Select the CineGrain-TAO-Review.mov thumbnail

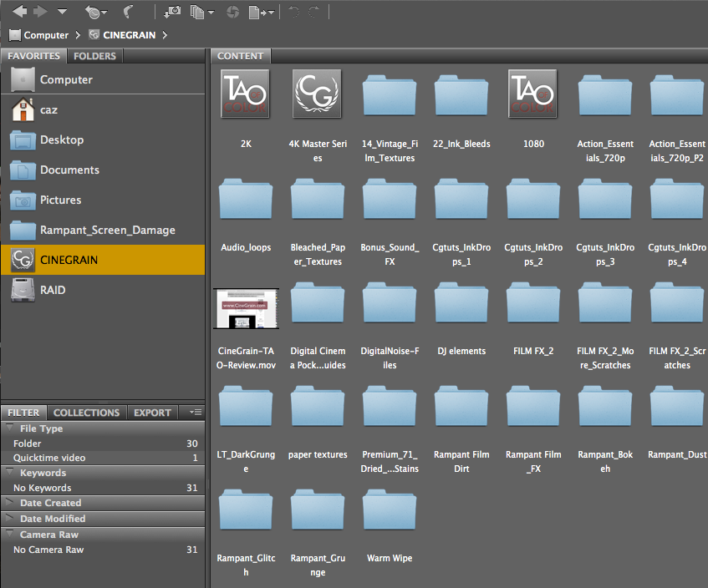(246, 309)
